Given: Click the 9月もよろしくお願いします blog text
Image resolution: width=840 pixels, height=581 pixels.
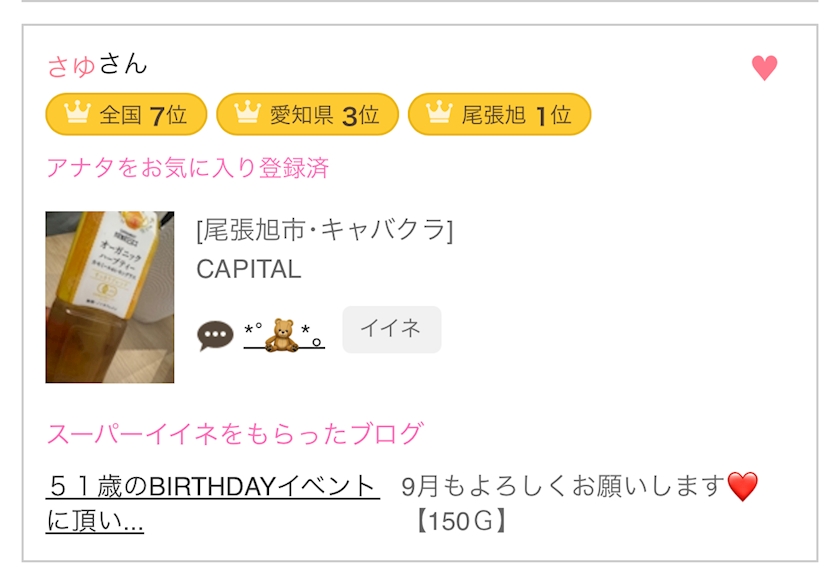Looking at the screenshot, I should click(561, 487).
